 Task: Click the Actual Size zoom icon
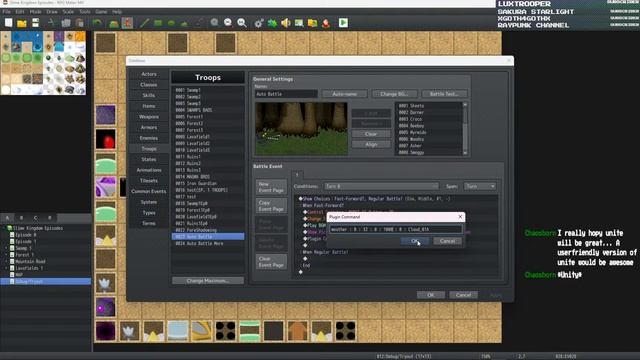pos(242,23)
